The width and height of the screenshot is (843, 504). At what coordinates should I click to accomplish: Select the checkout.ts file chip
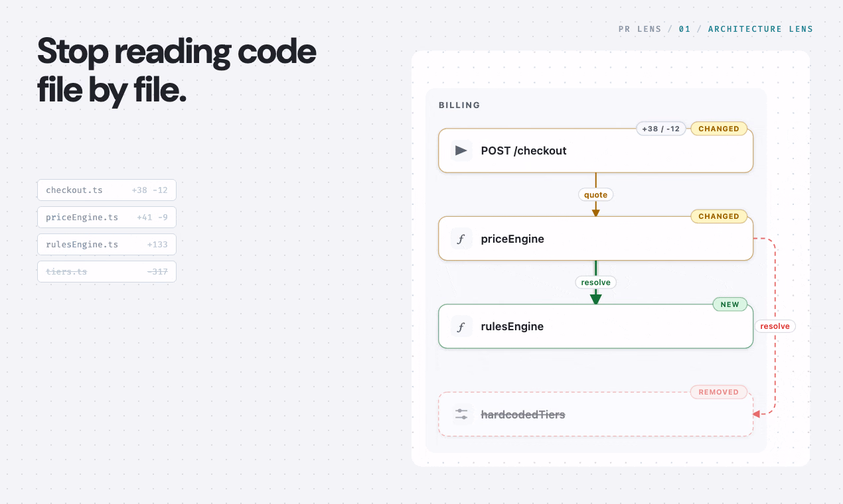(x=107, y=190)
